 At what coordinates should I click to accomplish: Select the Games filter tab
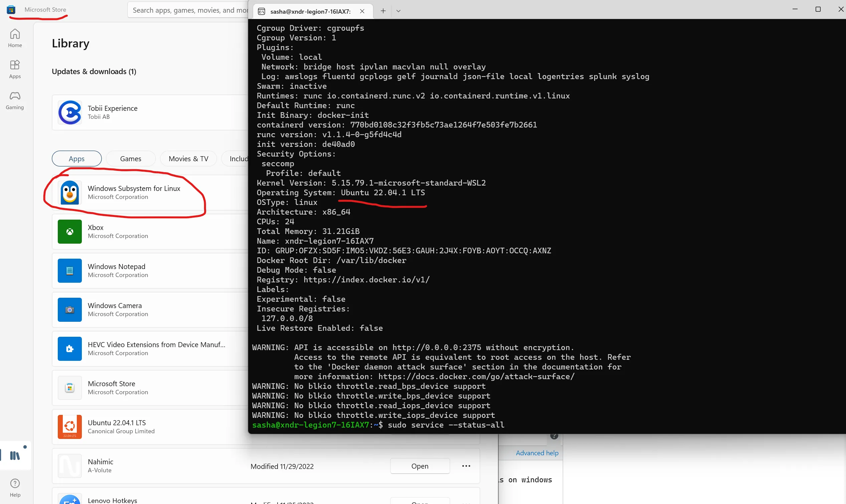(131, 159)
